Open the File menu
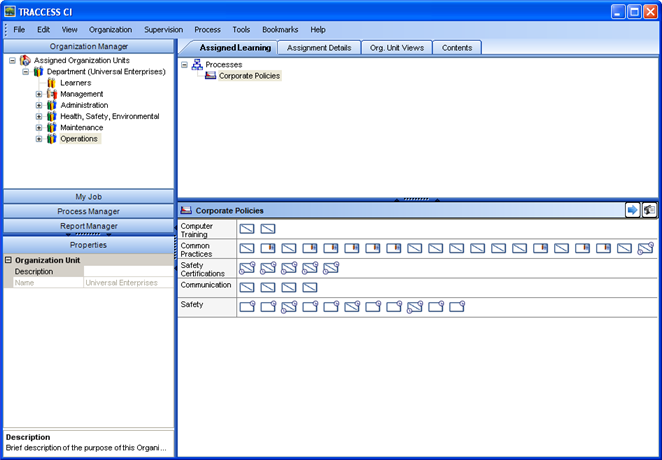 pos(19,30)
